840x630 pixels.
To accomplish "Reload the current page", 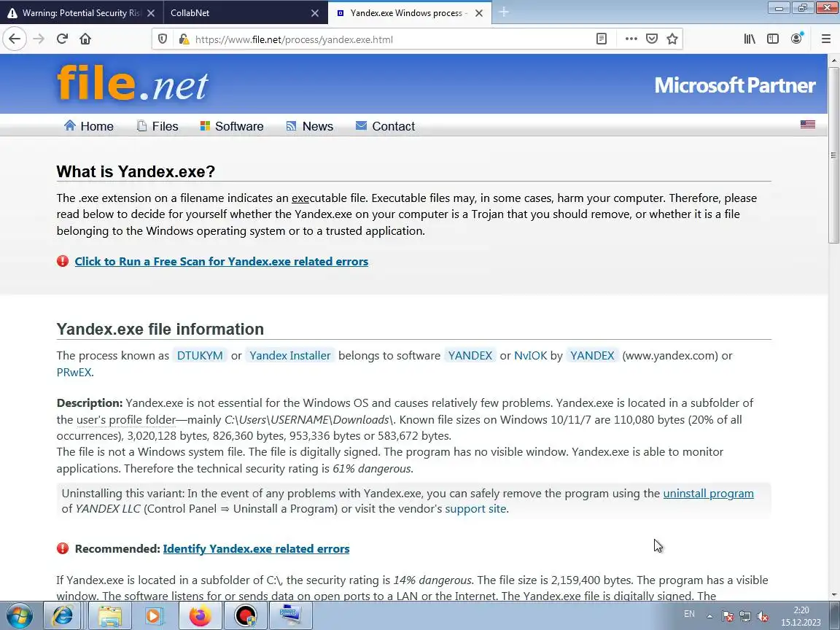I will [x=62, y=39].
